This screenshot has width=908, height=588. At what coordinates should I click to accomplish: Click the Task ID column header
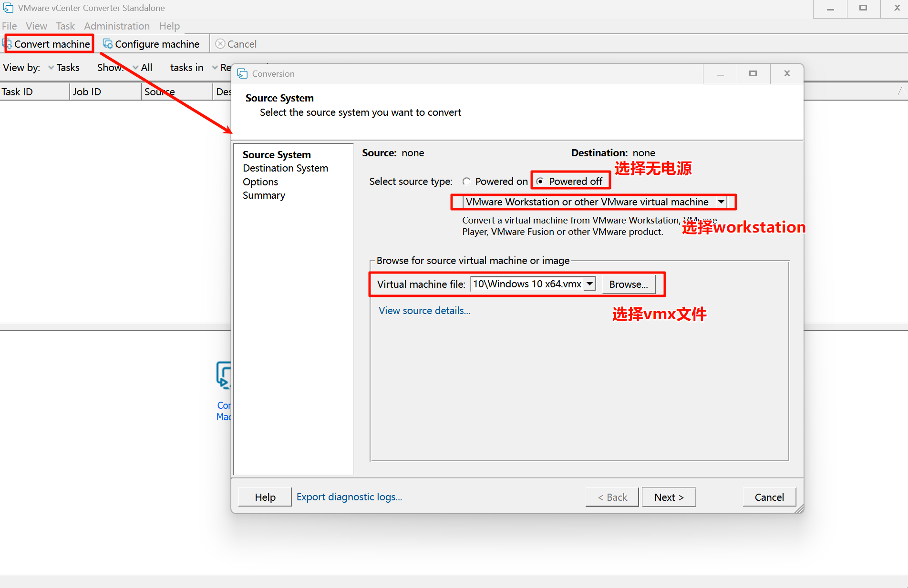[17, 91]
